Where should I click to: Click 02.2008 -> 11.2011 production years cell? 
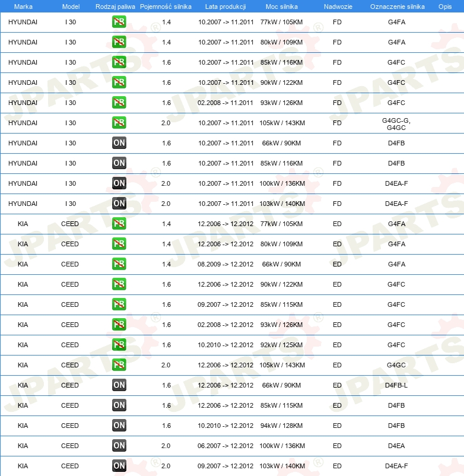click(225, 103)
